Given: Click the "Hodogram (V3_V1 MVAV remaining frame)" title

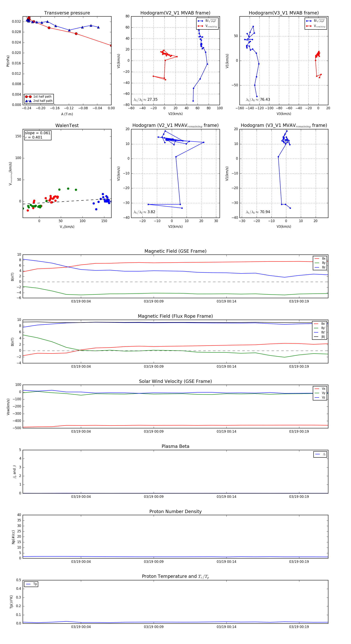Looking at the screenshot, I should click(x=284, y=125).
